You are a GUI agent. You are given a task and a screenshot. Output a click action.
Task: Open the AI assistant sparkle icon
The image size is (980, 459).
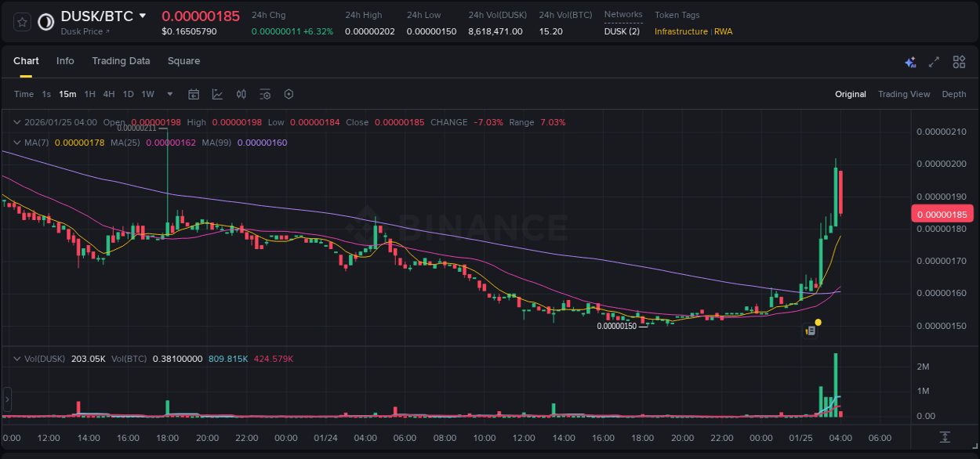click(909, 61)
